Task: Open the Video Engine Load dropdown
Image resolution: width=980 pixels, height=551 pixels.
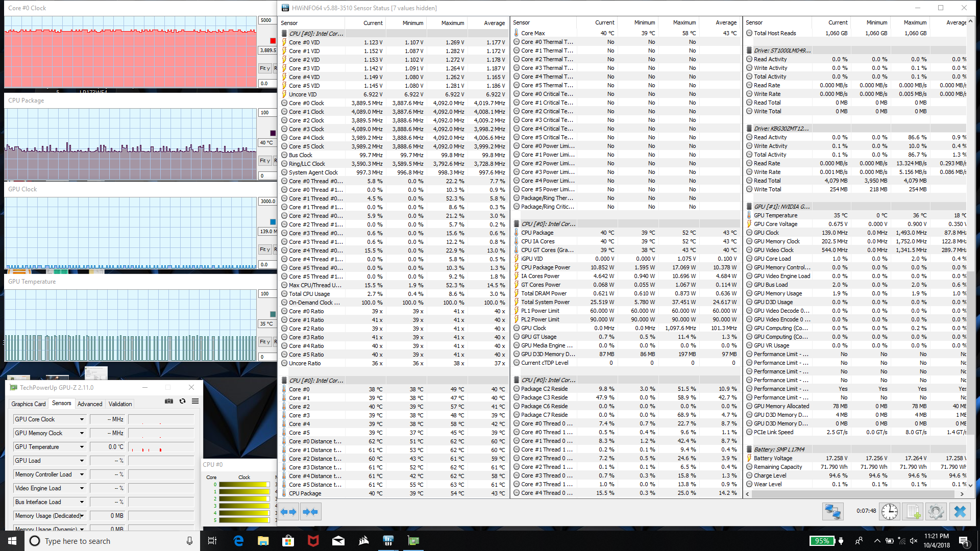Action: click(x=82, y=488)
